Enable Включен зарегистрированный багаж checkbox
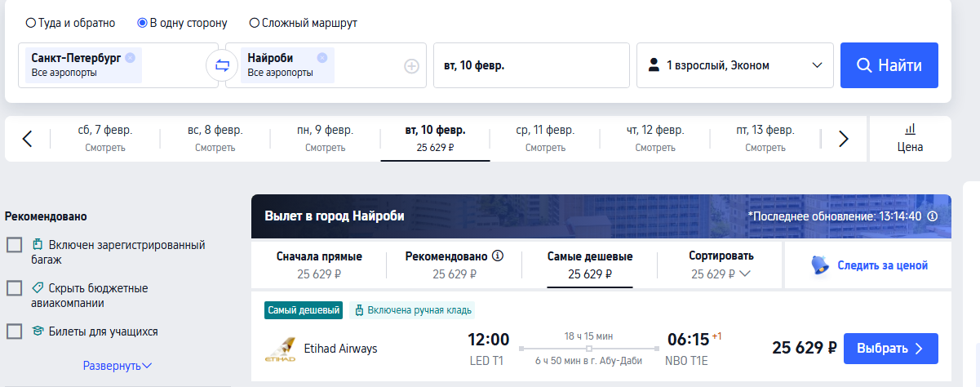 (x=14, y=245)
